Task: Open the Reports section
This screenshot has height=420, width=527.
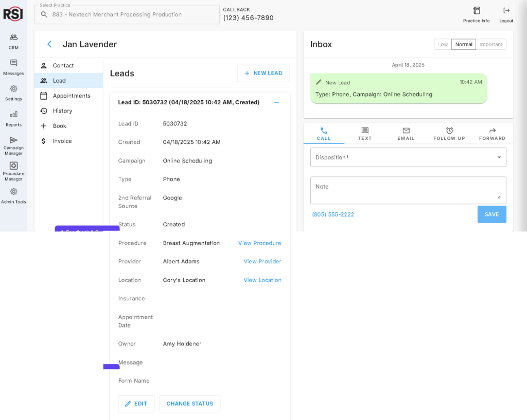Action: coord(13,119)
